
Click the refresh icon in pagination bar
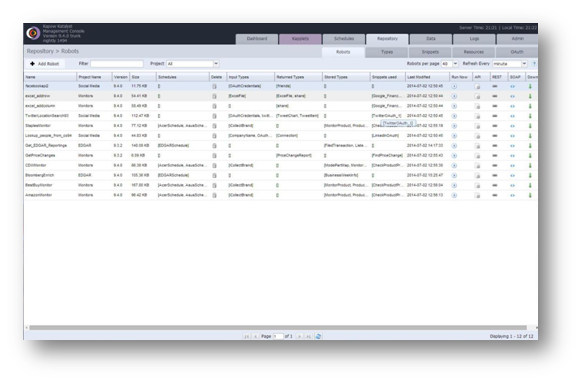[x=318, y=336]
